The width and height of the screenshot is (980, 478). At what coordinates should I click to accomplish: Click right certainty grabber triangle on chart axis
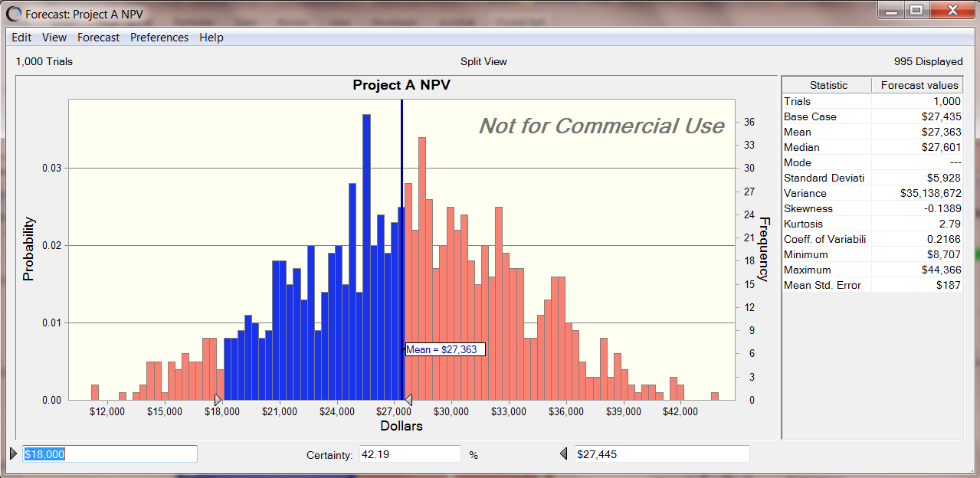pos(408,400)
